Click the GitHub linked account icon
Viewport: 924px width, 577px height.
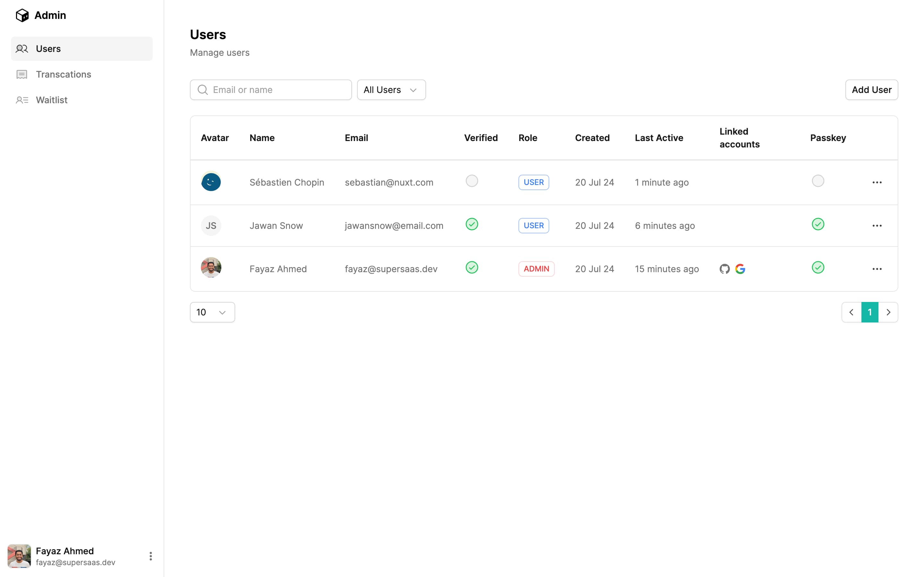click(x=724, y=269)
